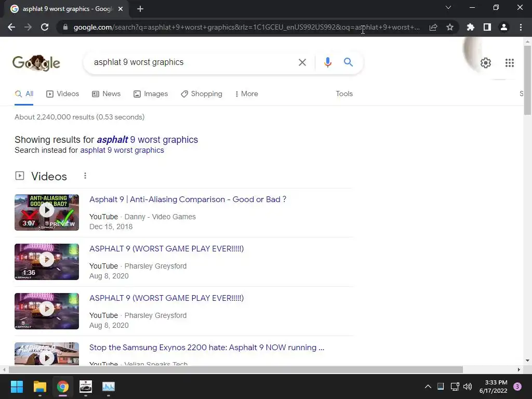Expand the More search categories
Viewport: 532px width, 399px height.
pyautogui.click(x=247, y=94)
